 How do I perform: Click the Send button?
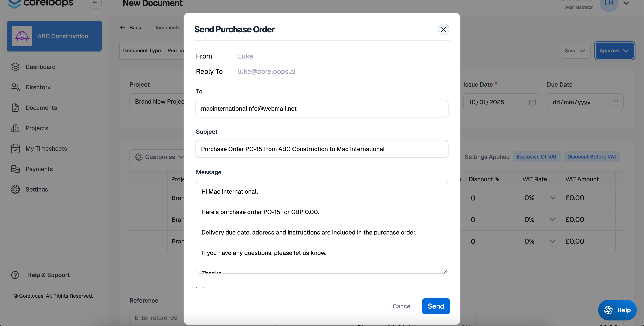coord(436,306)
